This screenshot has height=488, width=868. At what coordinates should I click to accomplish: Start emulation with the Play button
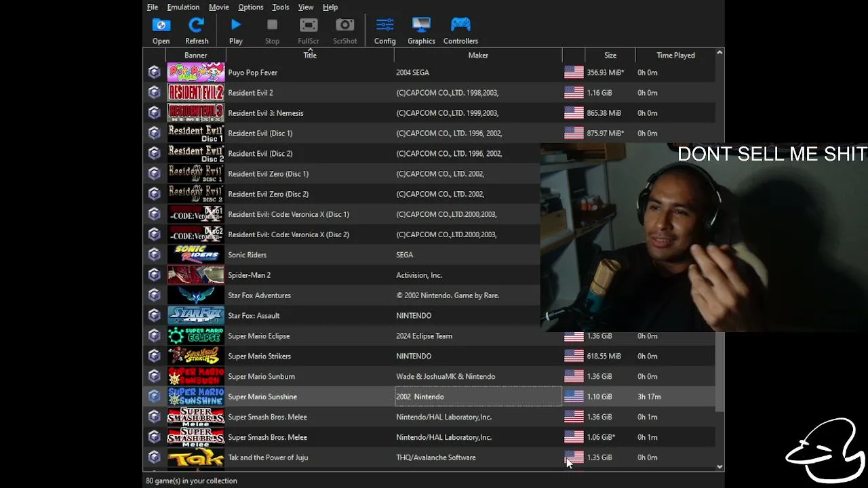235,30
